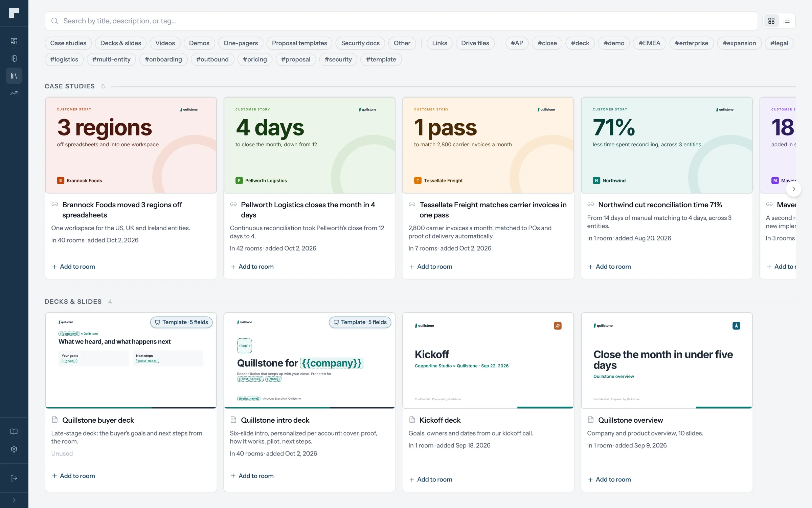
Task: Click the blue logo on overview slide
Action: [x=736, y=326]
